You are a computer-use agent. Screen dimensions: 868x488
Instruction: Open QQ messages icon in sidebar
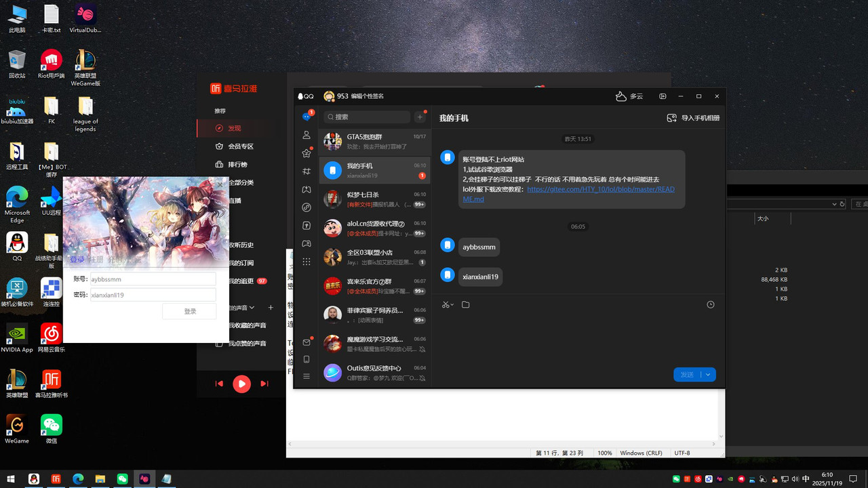click(307, 117)
